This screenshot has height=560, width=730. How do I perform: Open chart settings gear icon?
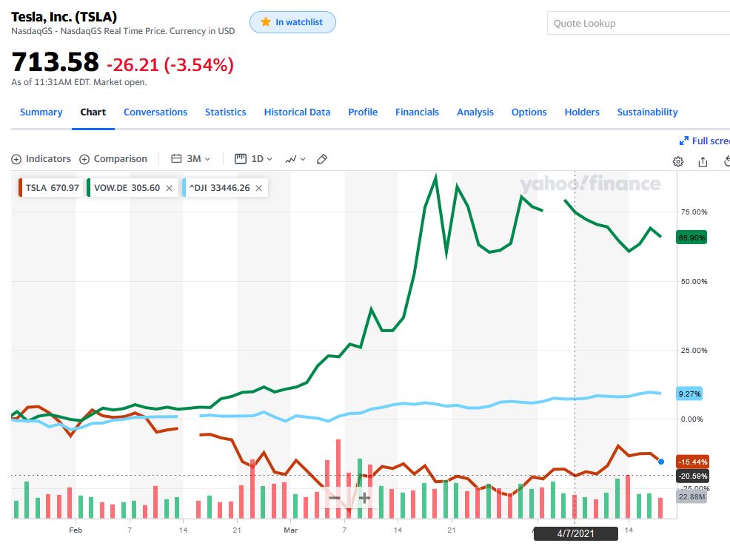tap(677, 161)
